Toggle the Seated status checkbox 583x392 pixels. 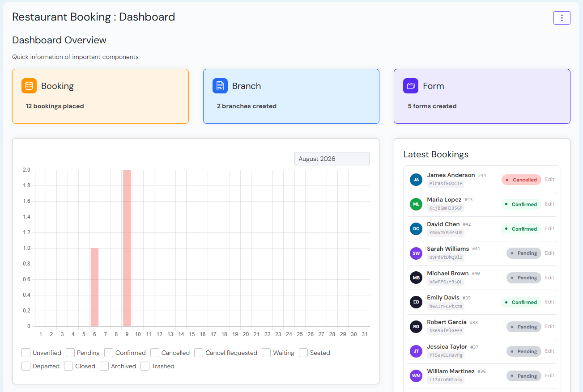click(303, 353)
